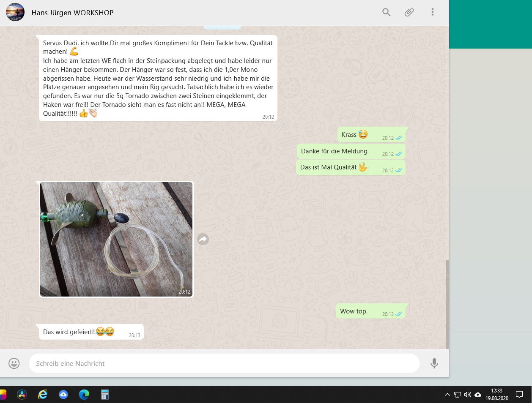Click the chat scrollbar thumb
The height and width of the screenshot is (403, 532).
[447, 303]
